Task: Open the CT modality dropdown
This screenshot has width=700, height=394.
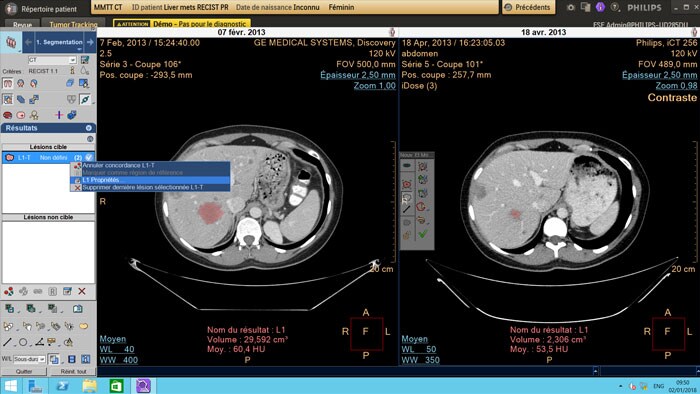Action: (x=52, y=60)
